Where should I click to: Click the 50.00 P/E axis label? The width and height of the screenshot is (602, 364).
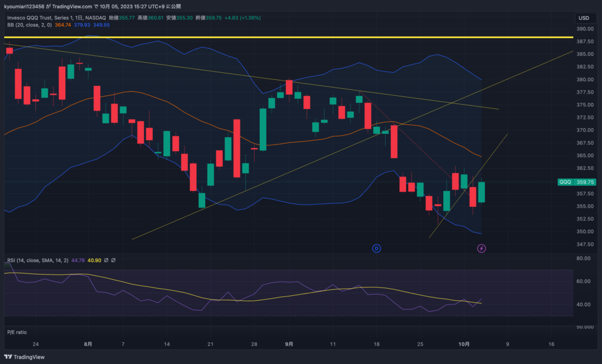coord(584,327)
